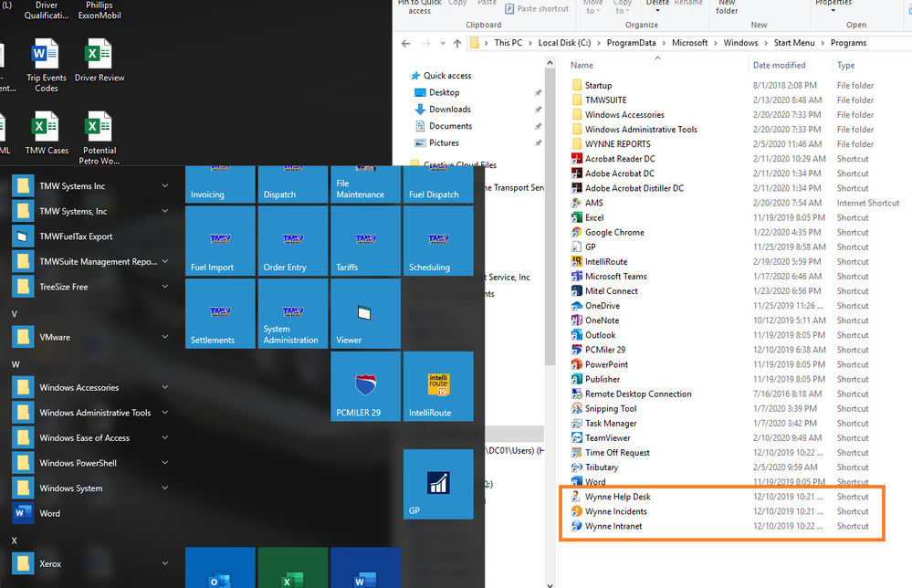Select Downloads in navigation pane
The height and width of the screenshot is (588, 912).
click(x=443, y=110)
